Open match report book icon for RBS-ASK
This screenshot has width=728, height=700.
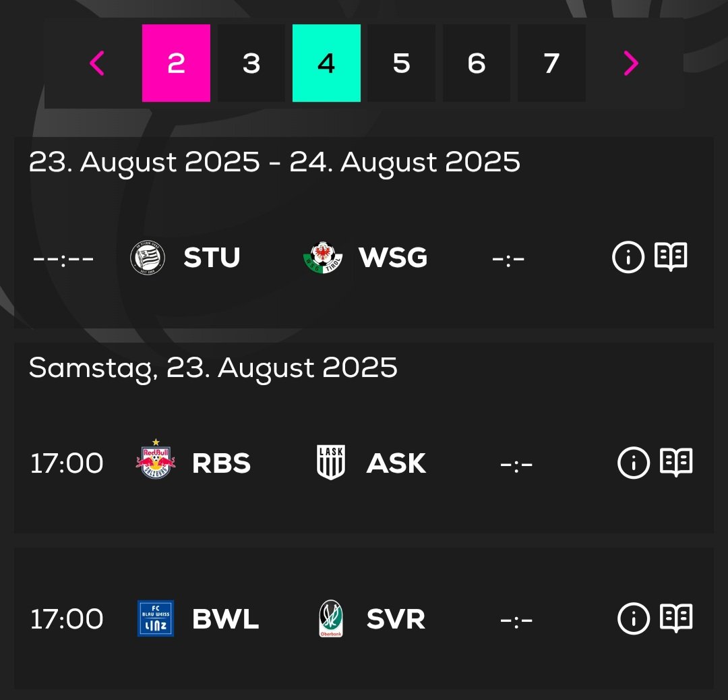point(677,462)
